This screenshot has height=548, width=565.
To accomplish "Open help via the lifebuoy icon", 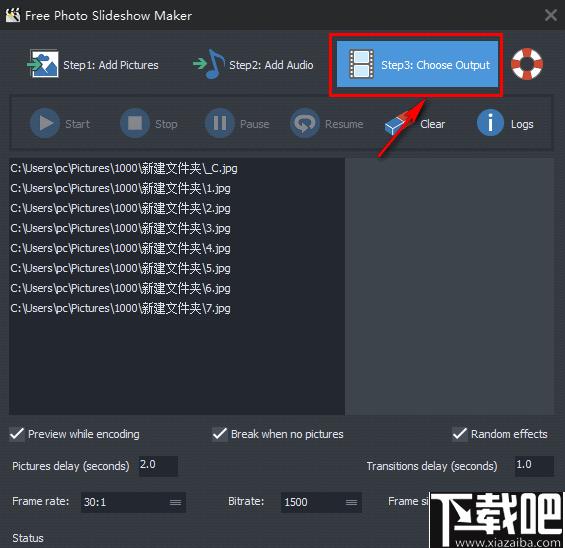I will pyautogui.click(x=527, y=64).
